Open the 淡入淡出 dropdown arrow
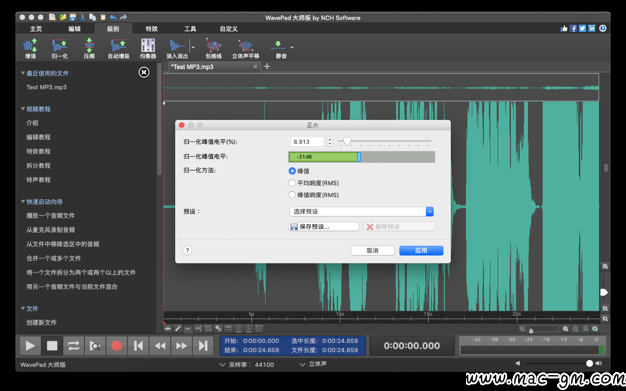The image size is (626, 391). (x=193, y=47)
